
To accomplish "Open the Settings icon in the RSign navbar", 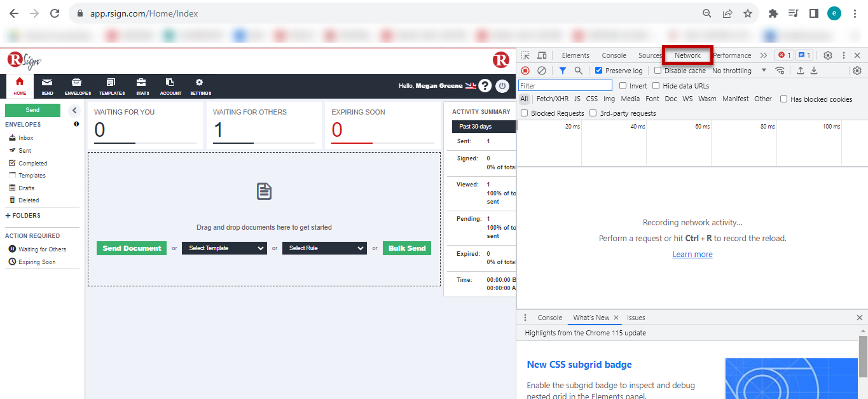I will coord(200,85).
